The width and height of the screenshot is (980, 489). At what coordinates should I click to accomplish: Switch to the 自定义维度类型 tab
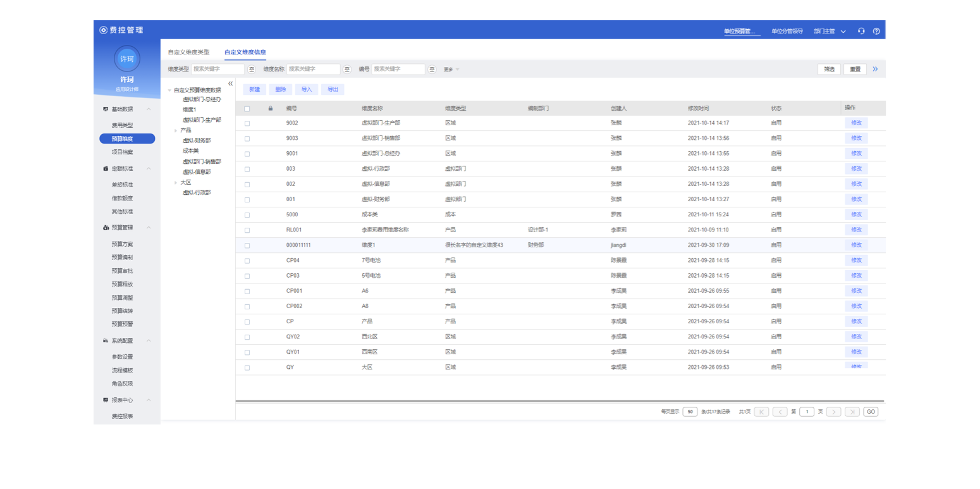coord(188,53)
